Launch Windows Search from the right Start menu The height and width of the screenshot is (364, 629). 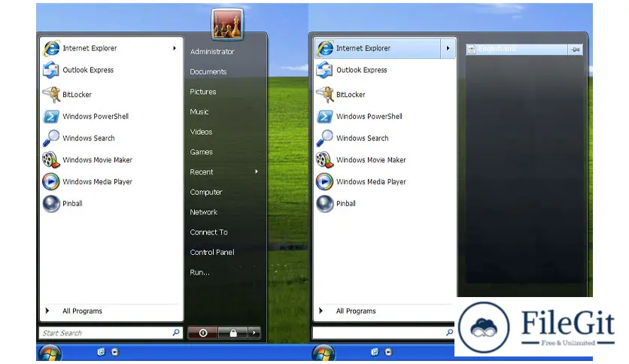click(x=385, y=138)
